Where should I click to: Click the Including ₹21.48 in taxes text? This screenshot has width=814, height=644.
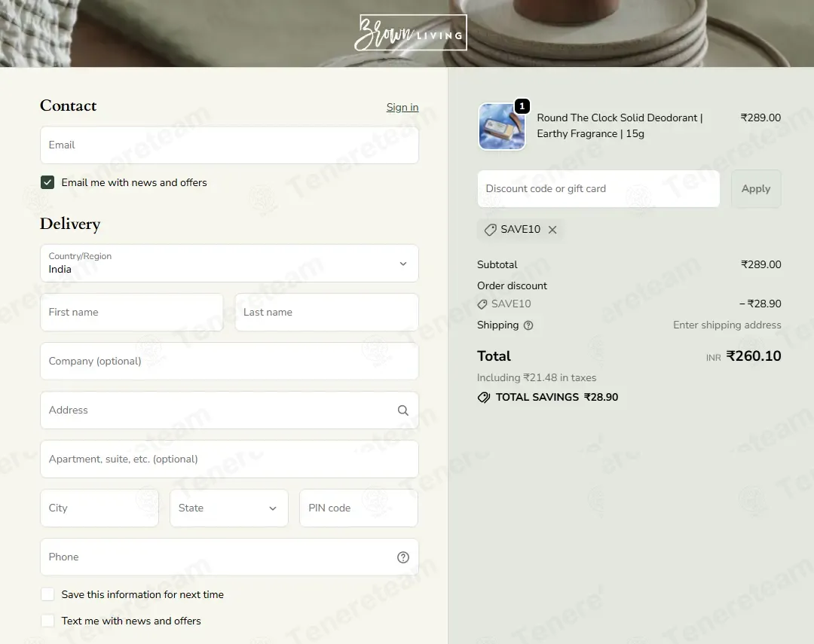[x=537, y=378]
